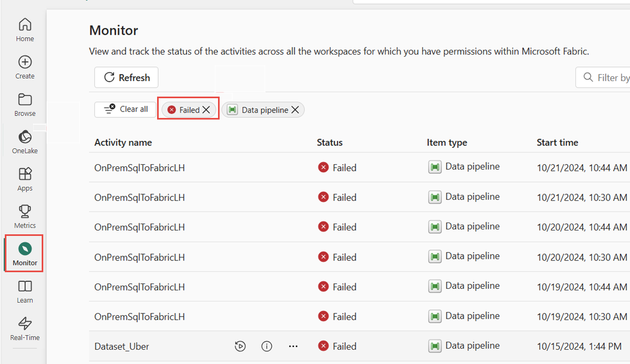Click start time 10/19/2024, 10:30 AM
This screenshot has width=630, height=364.
(x=582, y=316)
